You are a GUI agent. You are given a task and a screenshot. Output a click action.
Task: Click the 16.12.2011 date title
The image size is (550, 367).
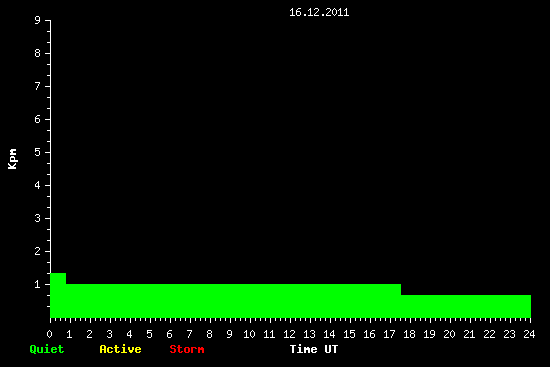(319, 13)
